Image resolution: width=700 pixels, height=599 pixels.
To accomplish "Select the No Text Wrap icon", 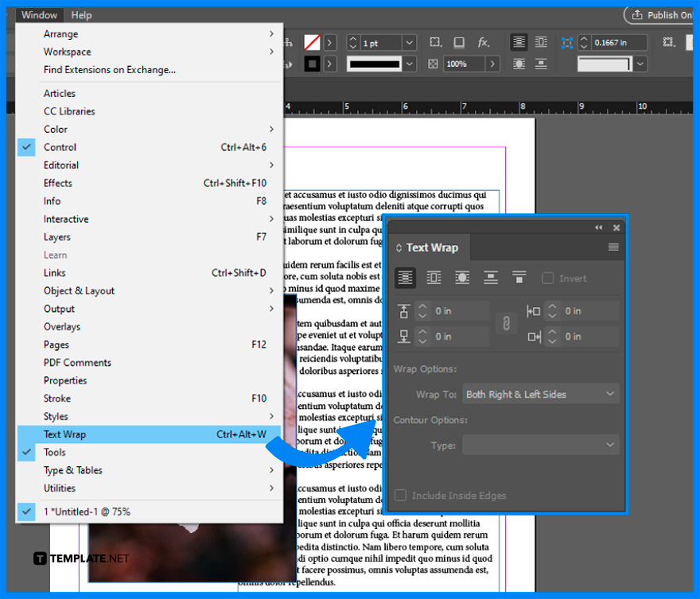I will point(405,278).
